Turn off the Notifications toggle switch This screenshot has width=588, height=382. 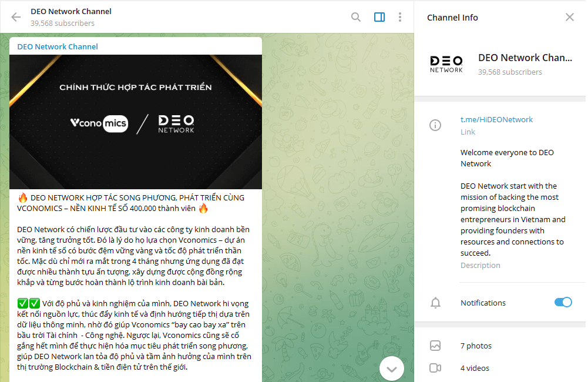(x=563, y=302)
